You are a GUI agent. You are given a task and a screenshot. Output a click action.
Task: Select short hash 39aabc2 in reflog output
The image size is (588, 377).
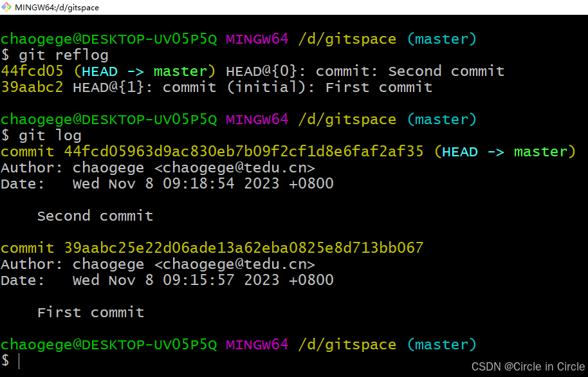32,87
